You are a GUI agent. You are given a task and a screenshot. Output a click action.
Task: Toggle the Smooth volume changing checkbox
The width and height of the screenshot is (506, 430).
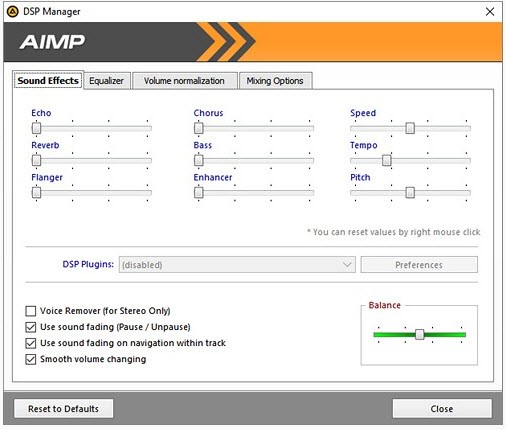point(31,359)
